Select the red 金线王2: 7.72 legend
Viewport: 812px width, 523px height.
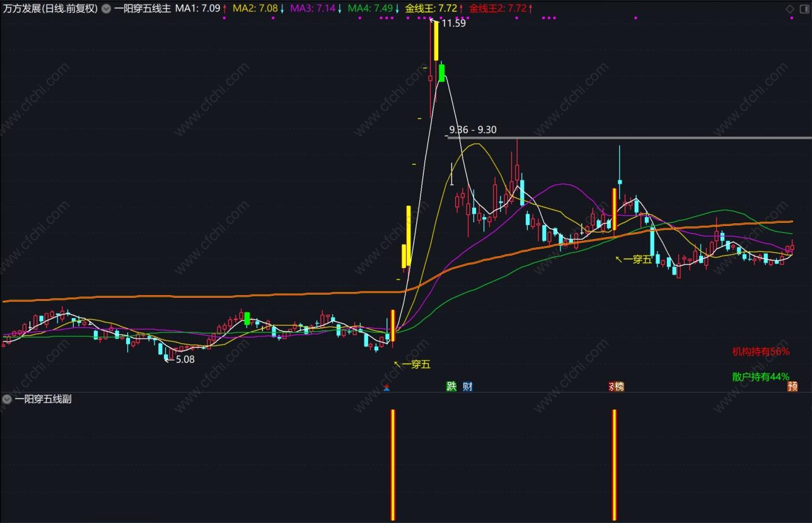point(497,9)
